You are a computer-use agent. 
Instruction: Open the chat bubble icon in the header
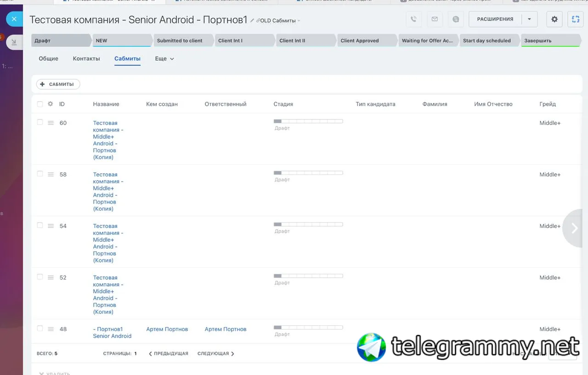[456, 19]
